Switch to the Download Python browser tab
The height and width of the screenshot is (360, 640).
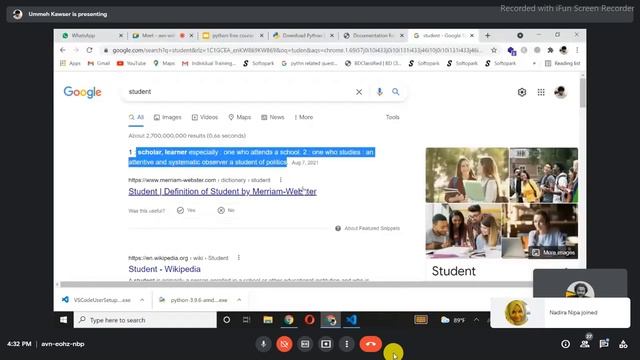click(x=303, y=36)
